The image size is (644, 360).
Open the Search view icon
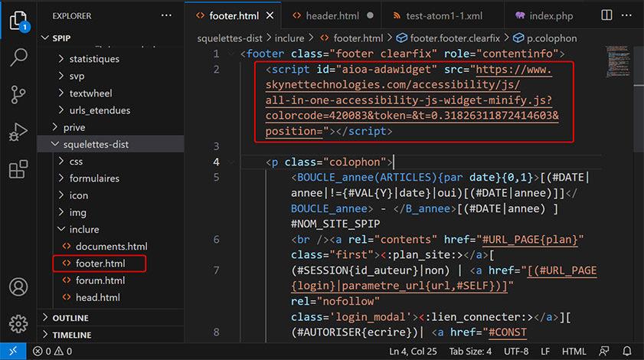[18, 57]
